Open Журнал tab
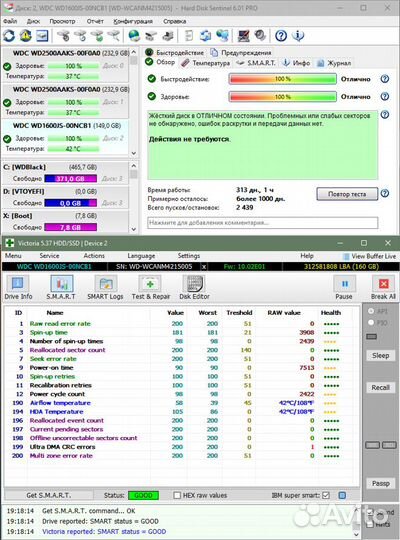This screenshot has height=540, width=400. 334,63
